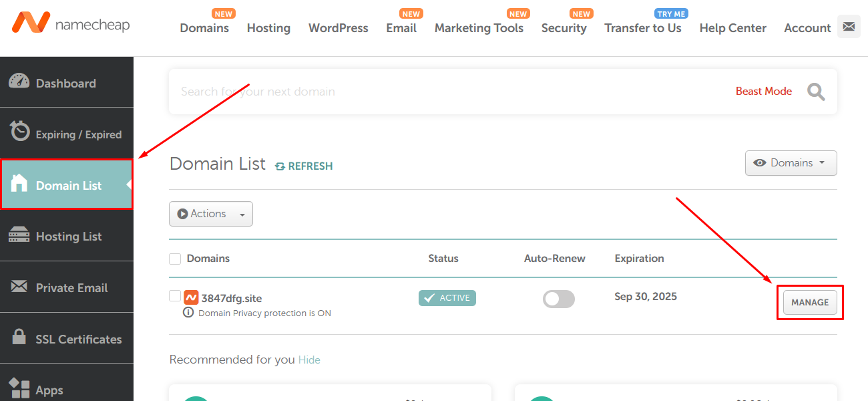Click the Manage button for 3847dfg.site
The image size is (868, 401).
(809, 302)
